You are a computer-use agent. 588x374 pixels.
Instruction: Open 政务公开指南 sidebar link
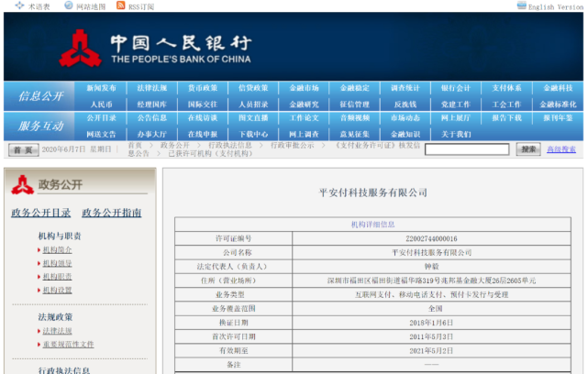tap(112, 213)
